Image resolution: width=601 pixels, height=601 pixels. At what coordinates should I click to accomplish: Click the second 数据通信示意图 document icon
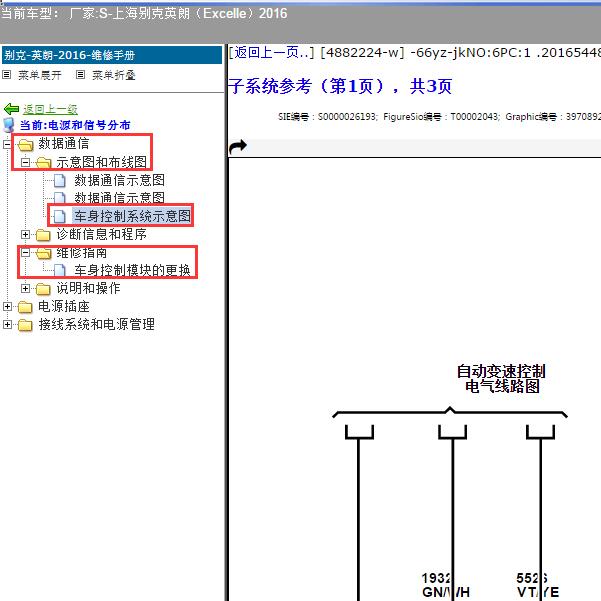click(x=60, y=198)
